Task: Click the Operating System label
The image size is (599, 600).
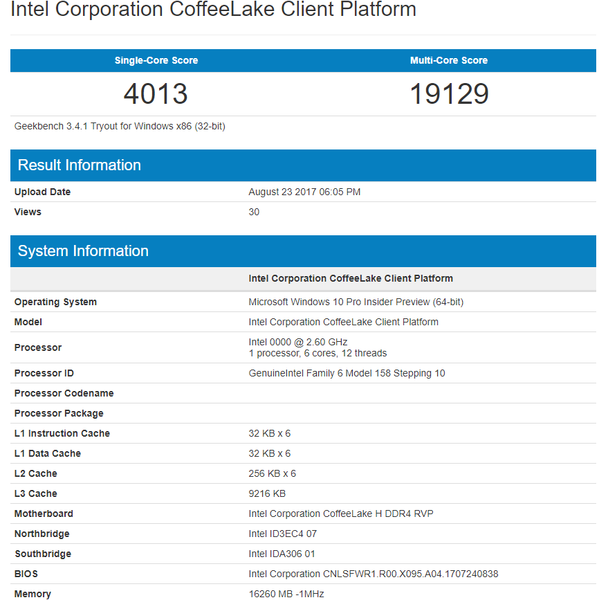Action: (x=55, y=302)
